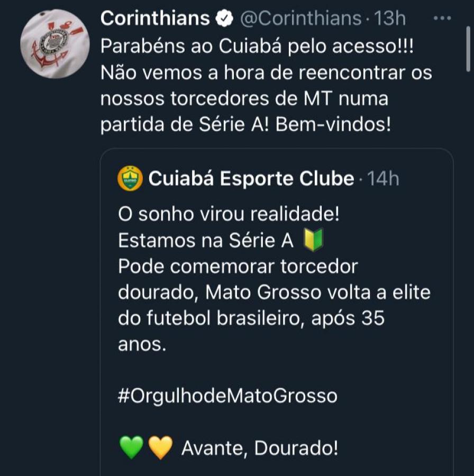
Task: Click the green-yellow shield emoji after Série A
Action: click(x=313, y=241)
